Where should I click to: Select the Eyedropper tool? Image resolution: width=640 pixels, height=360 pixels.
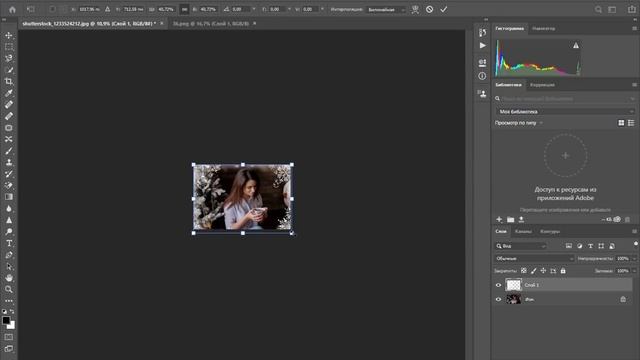[9, 93]
